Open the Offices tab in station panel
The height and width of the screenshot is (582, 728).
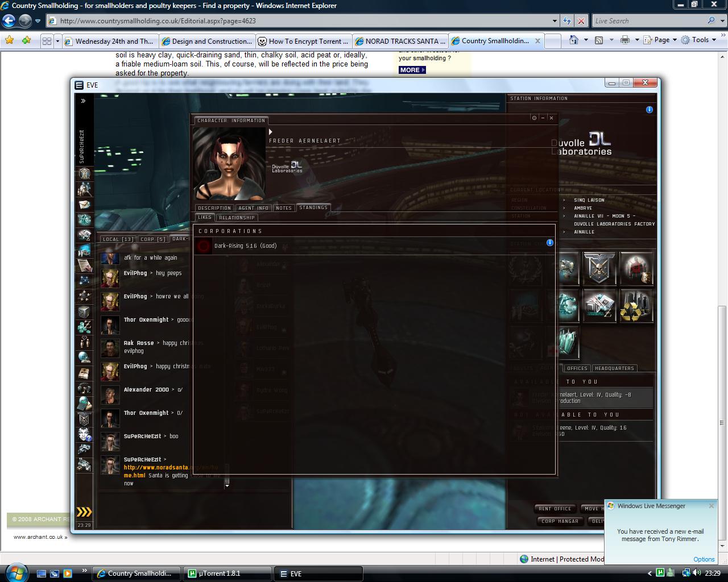tap(577, 368)
